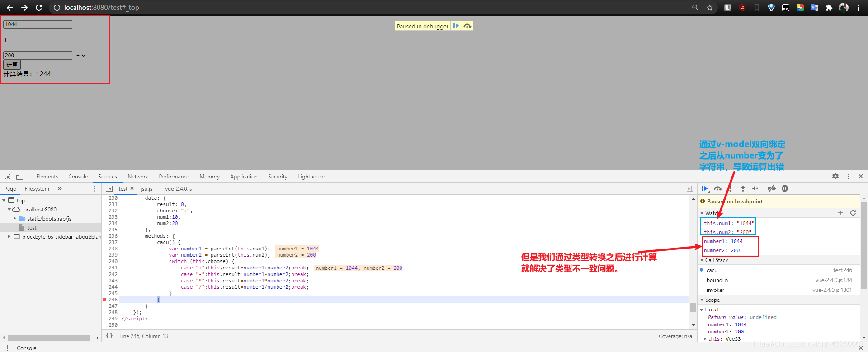Deactivate breakpoints toggle
868x352 pixels.
tap(772, 188)
